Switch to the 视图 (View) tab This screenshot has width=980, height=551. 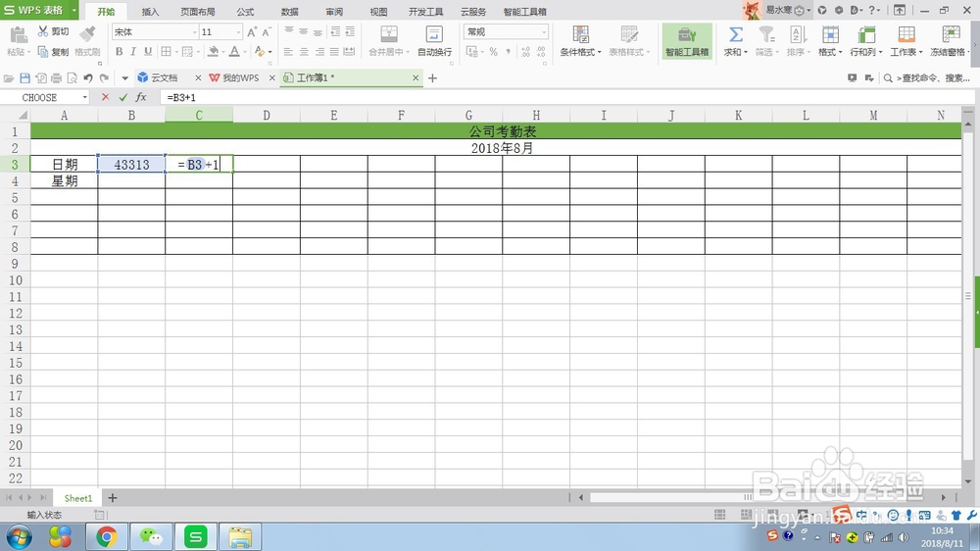[x=378, y=11]
